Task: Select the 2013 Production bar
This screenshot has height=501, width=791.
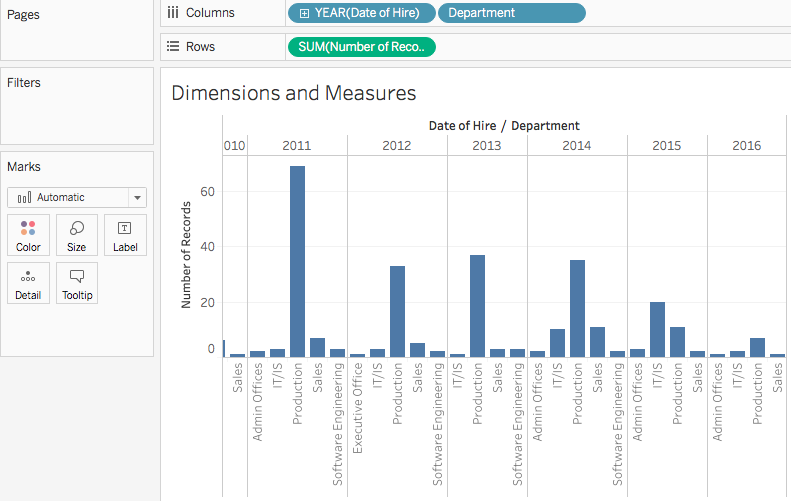Action: [x=477, y=306]
